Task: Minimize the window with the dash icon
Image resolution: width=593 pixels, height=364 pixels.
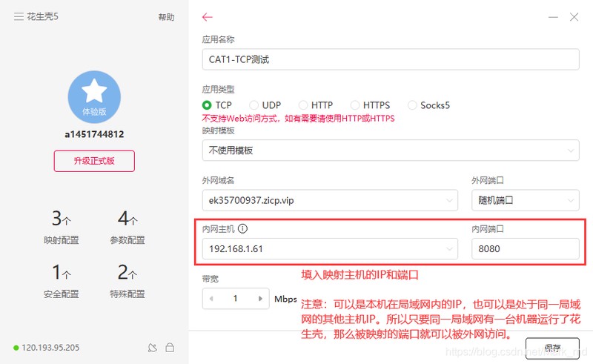Action: point(553,17)
